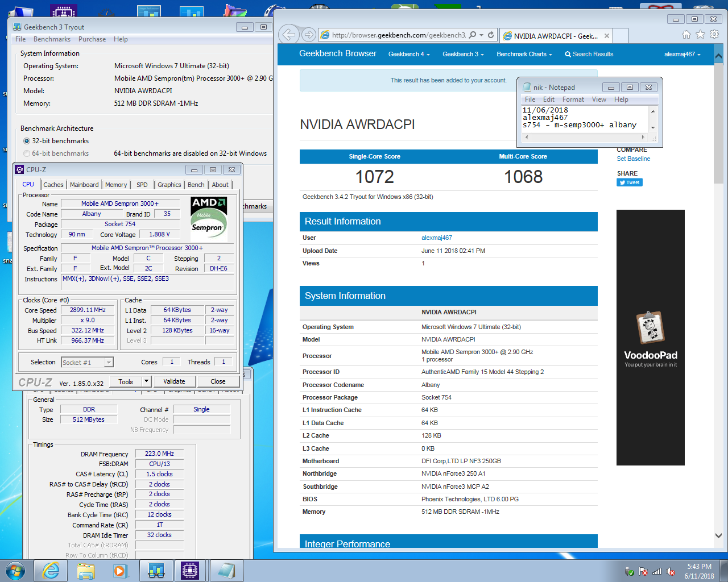Open Notepad Edit menu

(549, 99)
